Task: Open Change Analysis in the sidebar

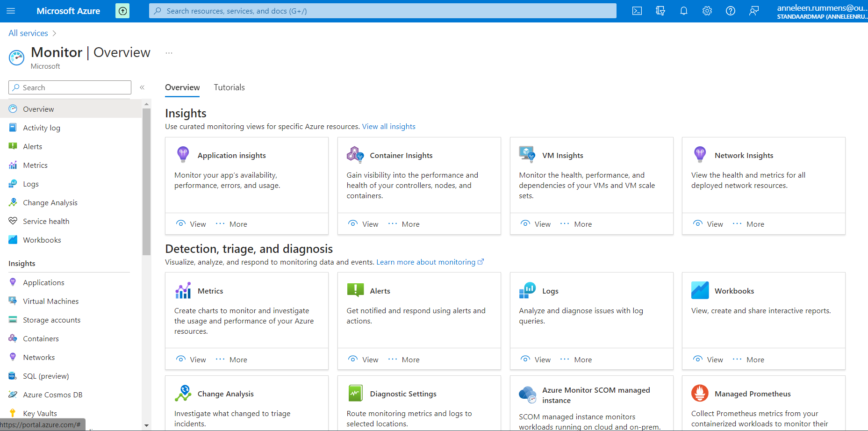Action: tap(71, 202)
